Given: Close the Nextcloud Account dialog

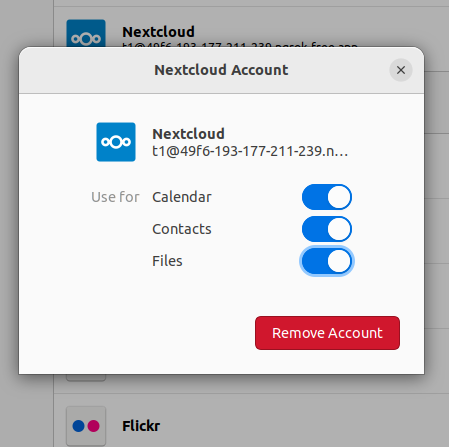Looking at the screenshot, I should tap(401, 70).
